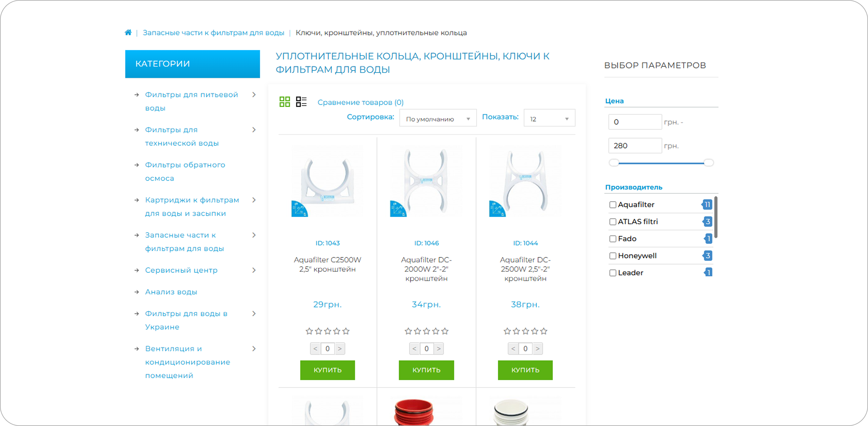Rate Aquafilter DC-2000W five stars

445,331
